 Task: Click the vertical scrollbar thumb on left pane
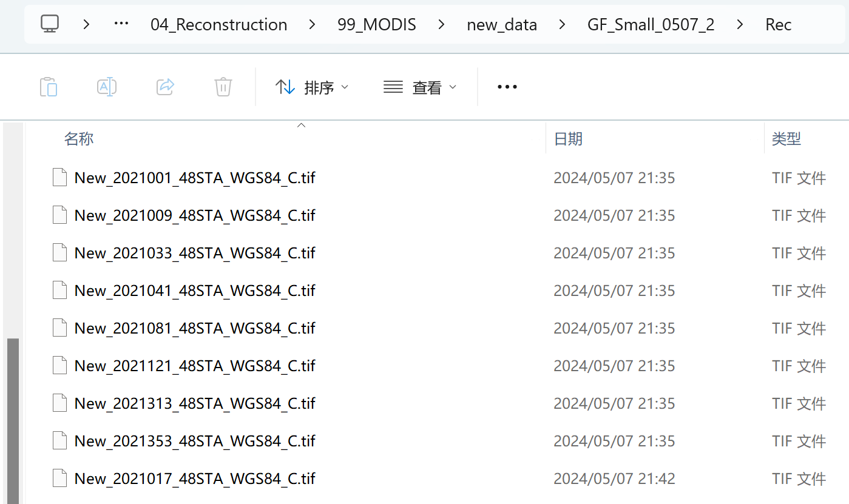13,421
